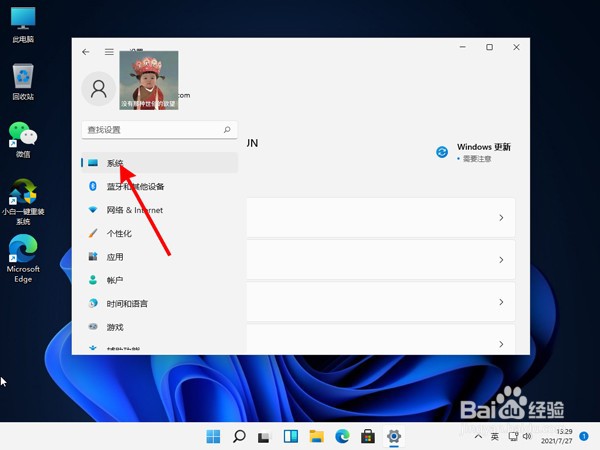This screenshot has height=450, width=600.
Task: Open 帐户 settings
Action: pos(159,280)
